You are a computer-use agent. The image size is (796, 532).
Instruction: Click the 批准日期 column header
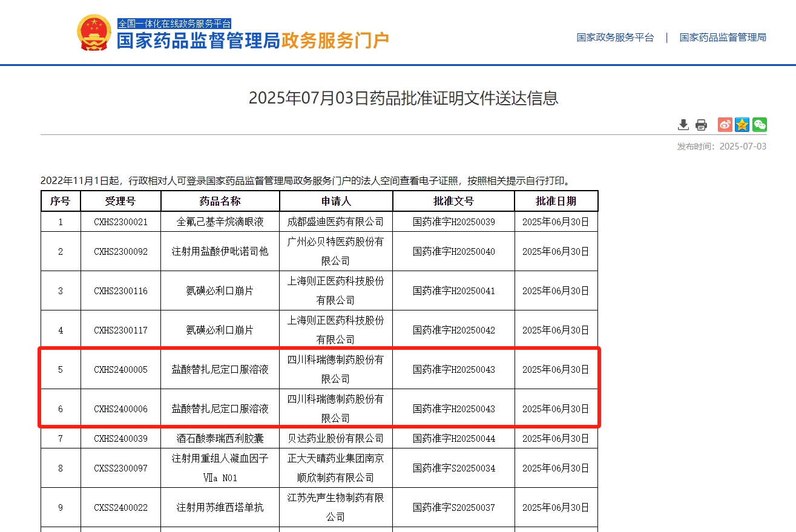(556, 201)
